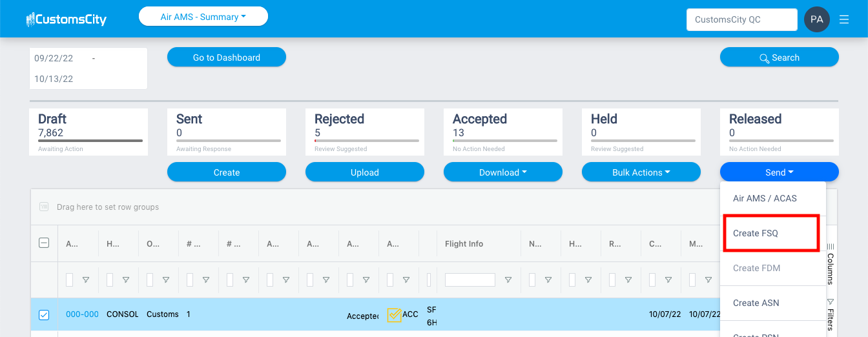The height and width of the screenshot is (337, 868).
Task: Click the Columns side panel icon
Action: [x=831, y=263]
